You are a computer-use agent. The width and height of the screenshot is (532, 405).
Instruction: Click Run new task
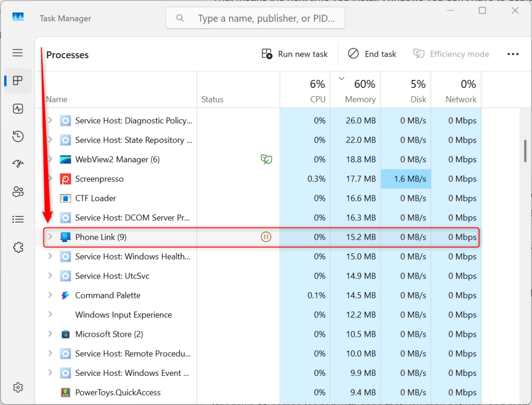click(295, 54)
